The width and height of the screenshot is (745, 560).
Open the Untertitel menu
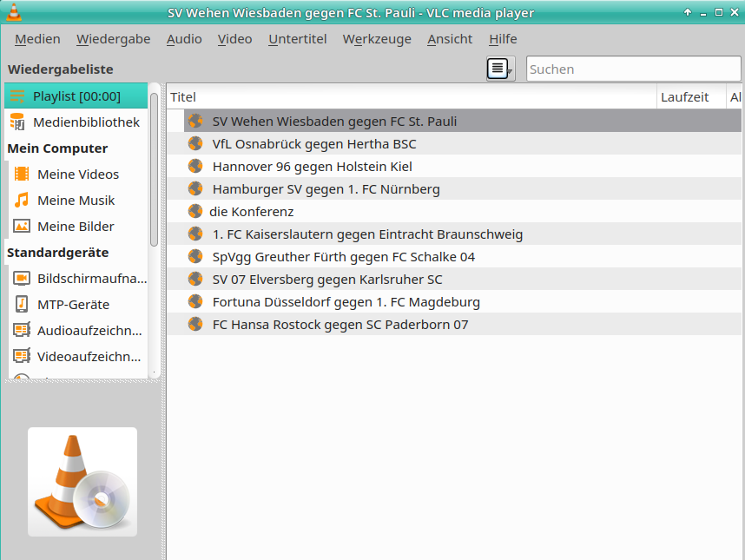pyautogui.click(x=298, y=39)
